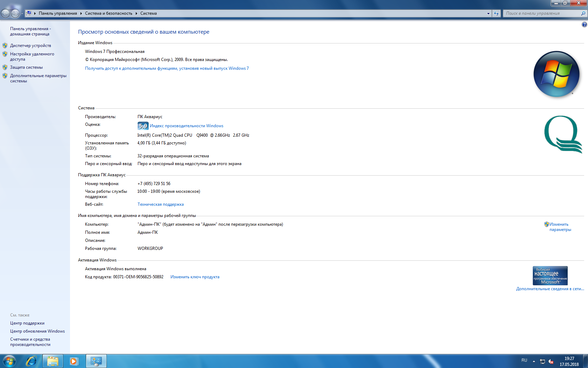Click 'Изменить параметры' link
The height and width of the screenshot is (368, 588).
pos(560,227)
